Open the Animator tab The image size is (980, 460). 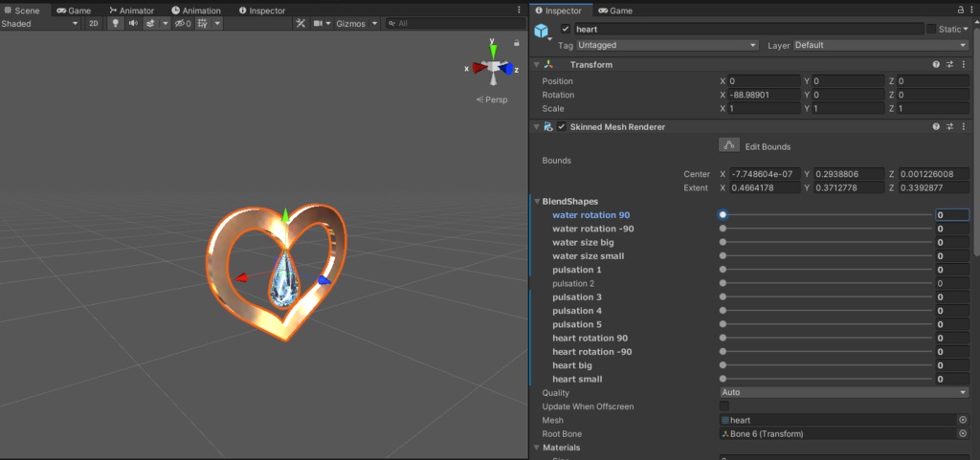131,11
